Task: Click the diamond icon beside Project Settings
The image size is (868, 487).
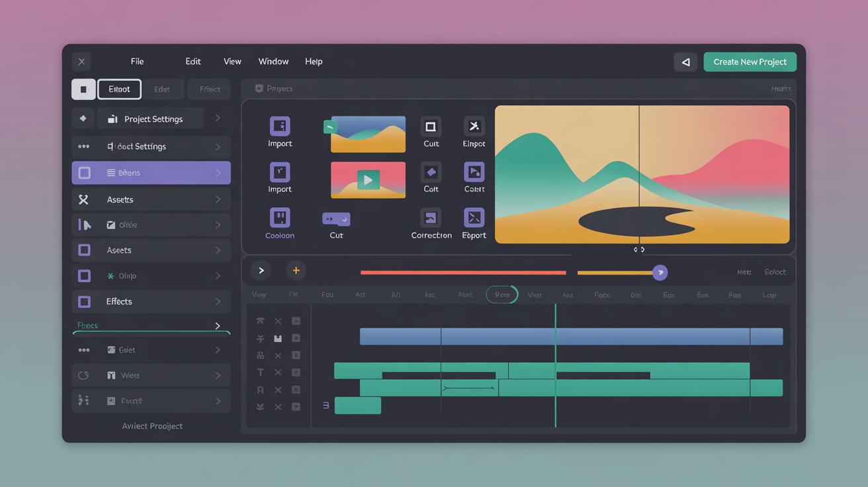Action: point(83,118)
